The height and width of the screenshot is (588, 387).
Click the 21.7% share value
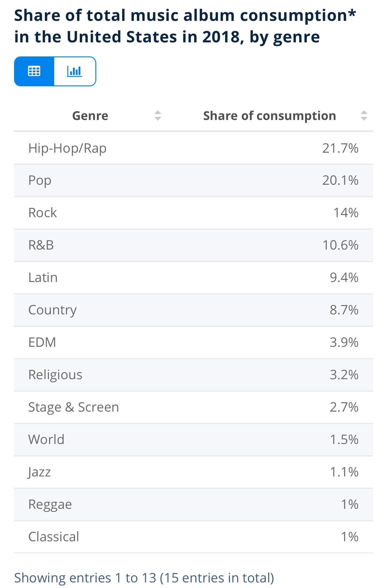[340, 148]
